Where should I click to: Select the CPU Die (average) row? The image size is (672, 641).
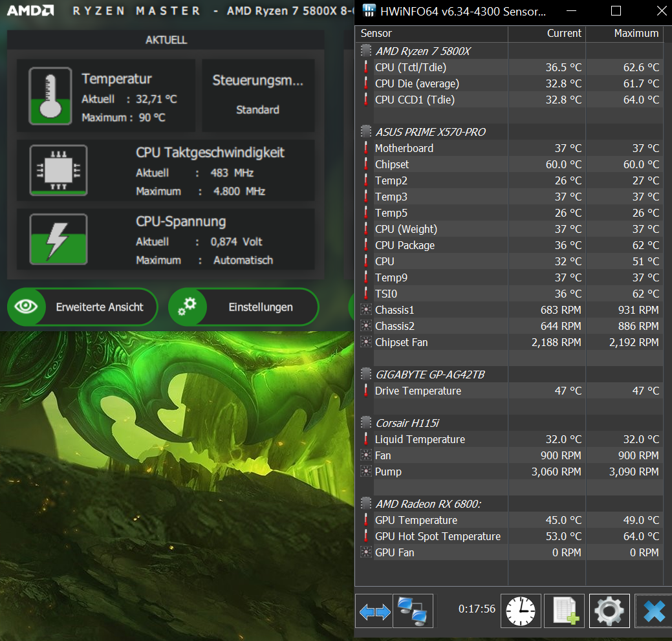[x=510, y=83]
